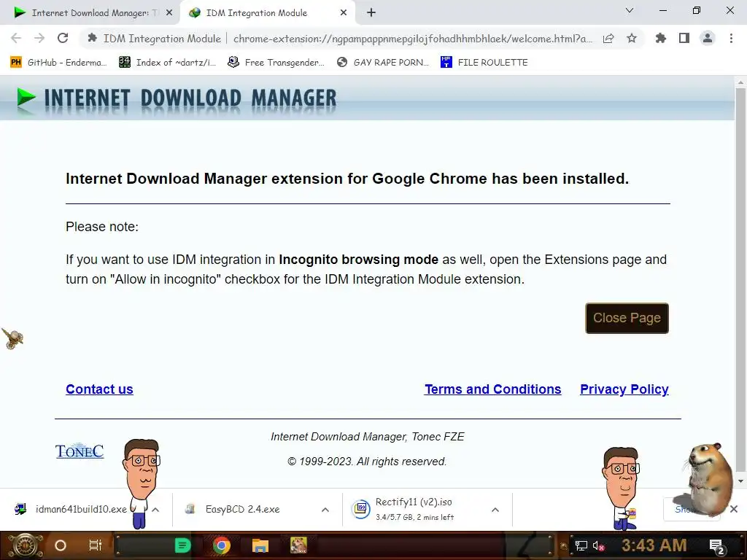Image resolution: width=747 pixels, height=560 pixels.
Task: Bookmark this tab with the star
Action: [632, 38]
